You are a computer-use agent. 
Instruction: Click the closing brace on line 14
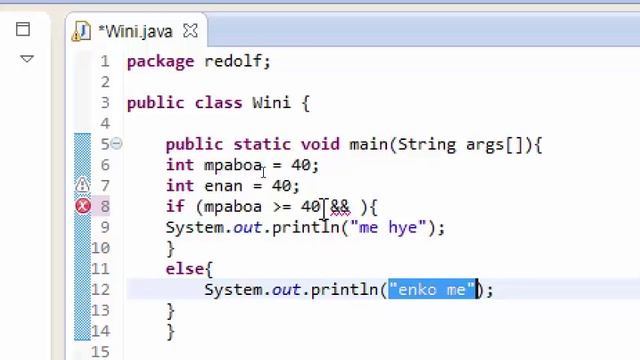pos(171,331)
